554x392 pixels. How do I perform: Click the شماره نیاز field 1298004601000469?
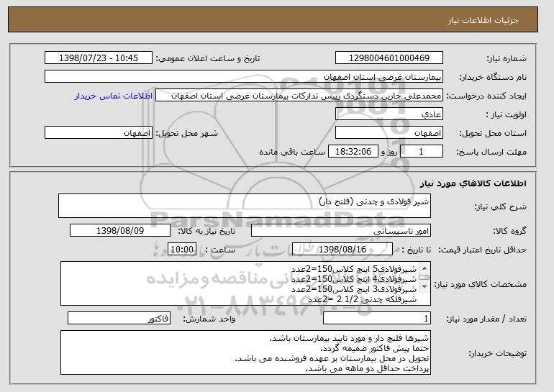tap(389, 58)
